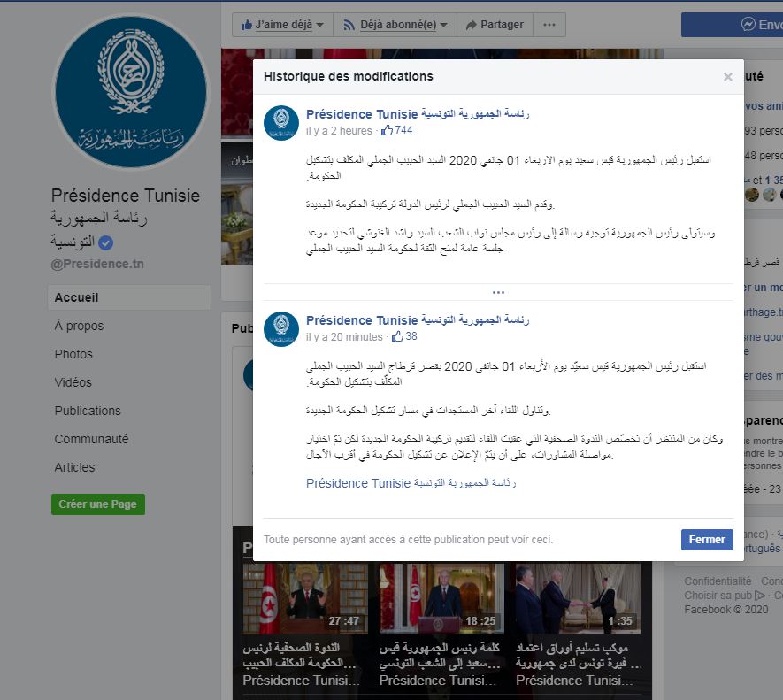Go to the Vidéos tab in sidebar
The width and height of the screenshot is (783, 700).
tap(73, 382)
